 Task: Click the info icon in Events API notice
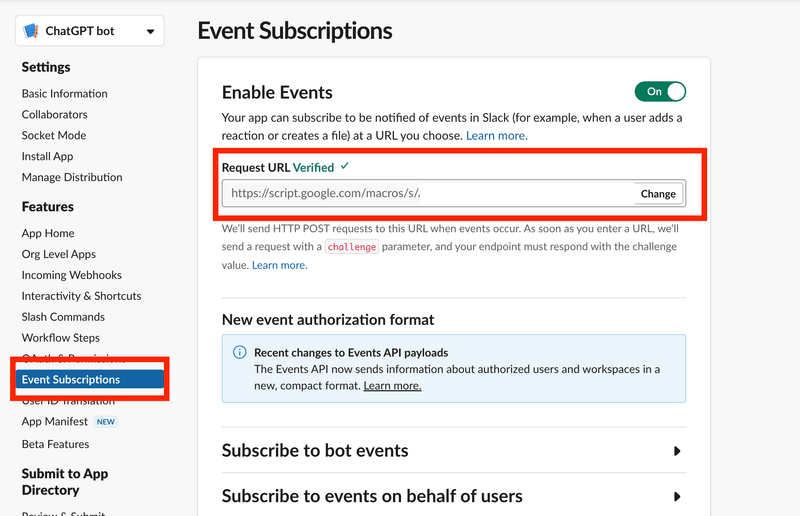click(x=239, y=352)
